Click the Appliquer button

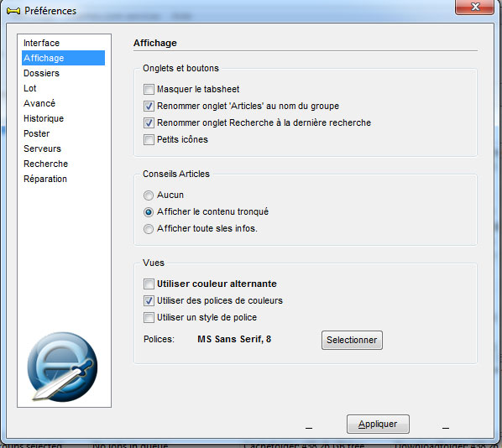(378, 424)
